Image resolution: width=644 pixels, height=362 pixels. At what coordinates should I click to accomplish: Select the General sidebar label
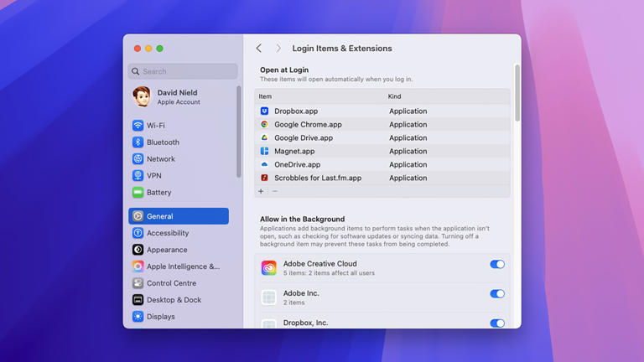[160, 216]
